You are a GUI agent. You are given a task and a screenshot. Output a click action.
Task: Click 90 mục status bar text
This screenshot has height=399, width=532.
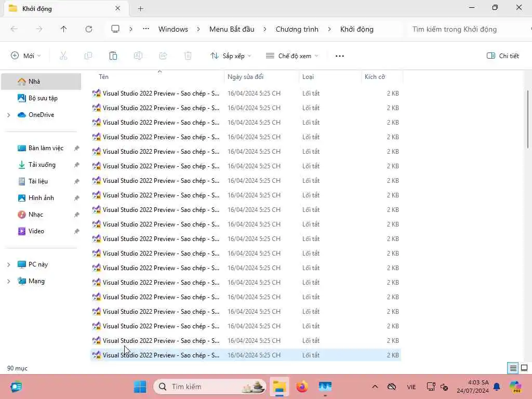click(x=17, y=368)
